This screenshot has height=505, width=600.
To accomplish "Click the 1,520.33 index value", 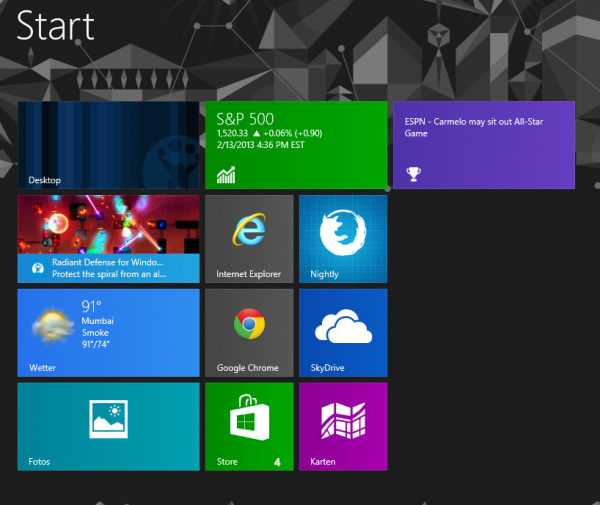I will [232, 133].
